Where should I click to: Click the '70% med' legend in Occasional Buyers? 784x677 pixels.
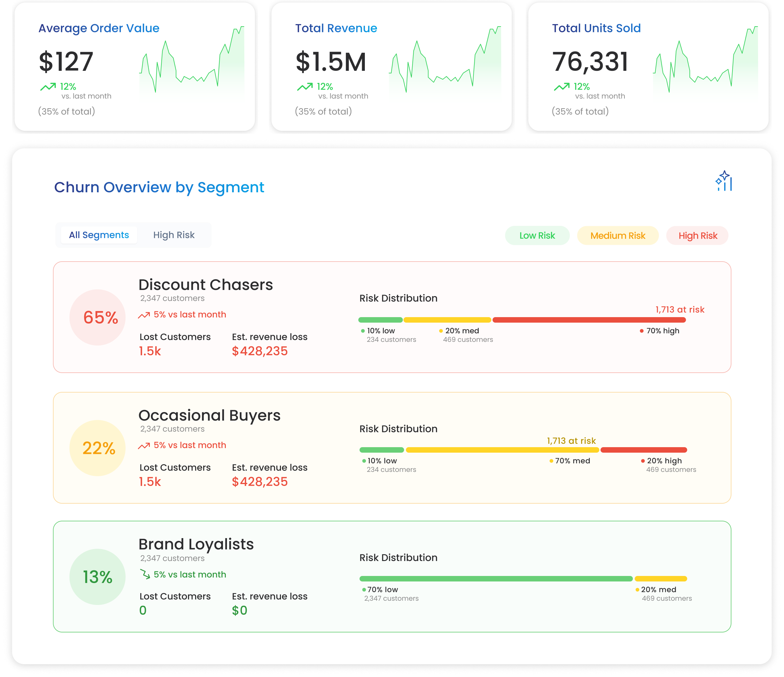pos(570,461)
